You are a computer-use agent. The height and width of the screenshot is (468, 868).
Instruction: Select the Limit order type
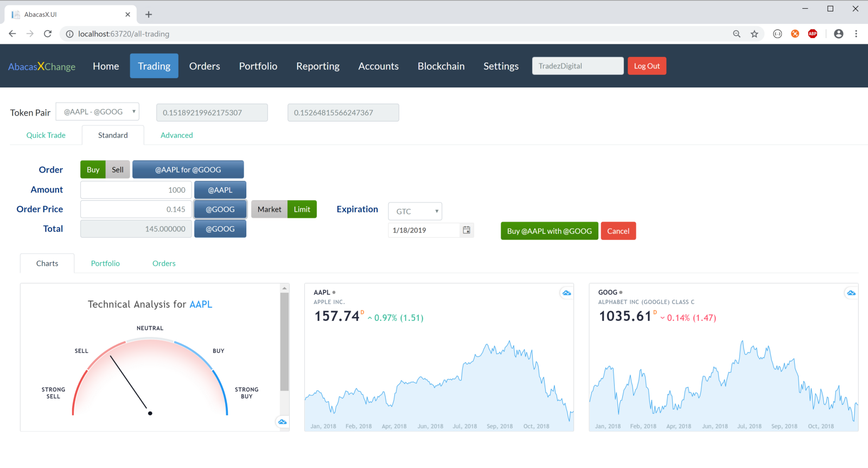302,209
